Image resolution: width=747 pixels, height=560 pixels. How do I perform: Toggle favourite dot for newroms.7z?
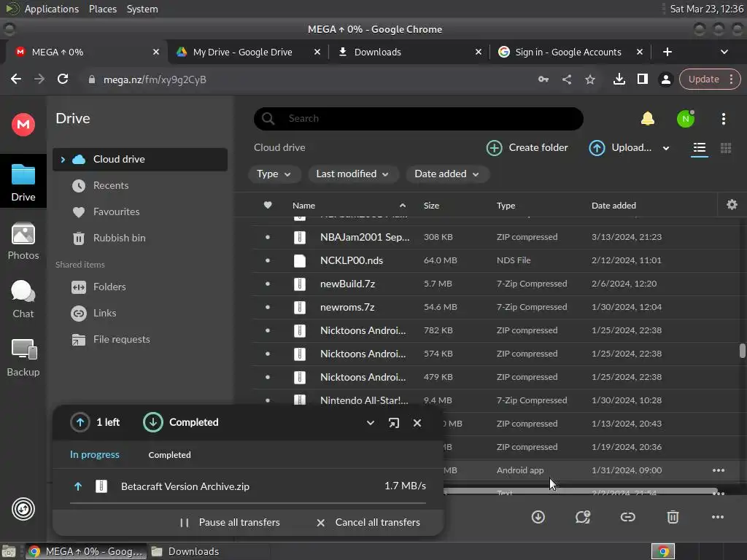(x=267, y=307)
